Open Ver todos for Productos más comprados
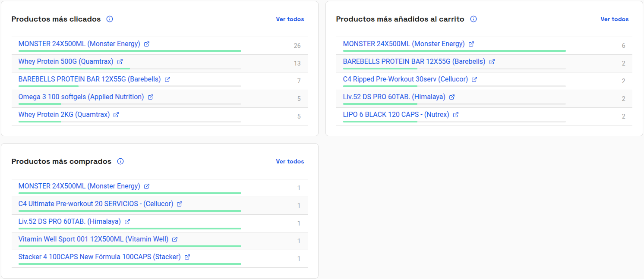Image resolution: width=644 pixels, height=279 pixels. [x=290, y=161]
